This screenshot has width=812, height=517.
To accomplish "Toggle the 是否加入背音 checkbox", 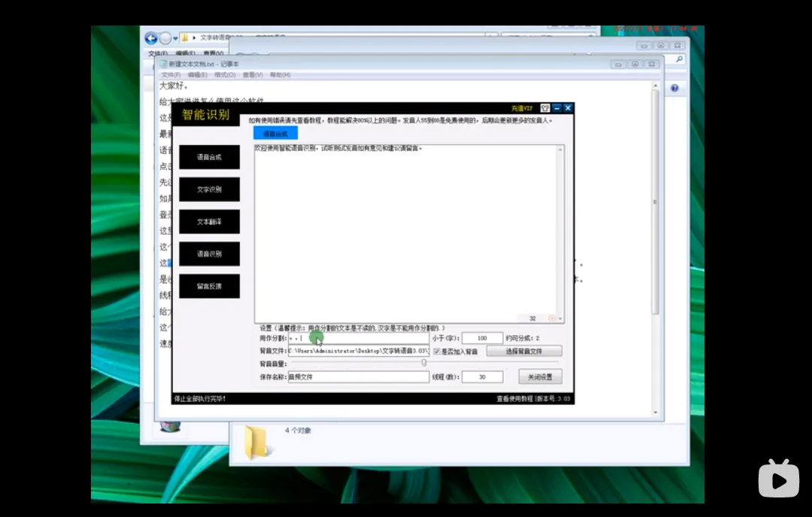I will pos(437,352).
